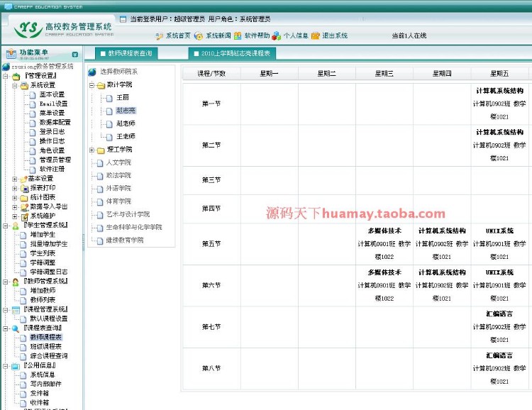Viewport: 532px width, 410px height.
Task: Open 默认课程设置 in sidebar
Action: pos(49,318)
